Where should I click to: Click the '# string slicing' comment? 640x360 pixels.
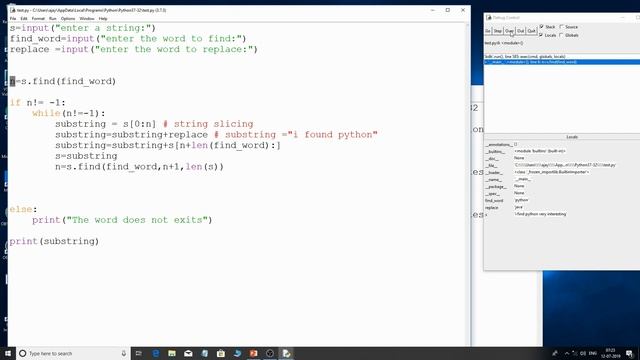click(x=208, y=124)
